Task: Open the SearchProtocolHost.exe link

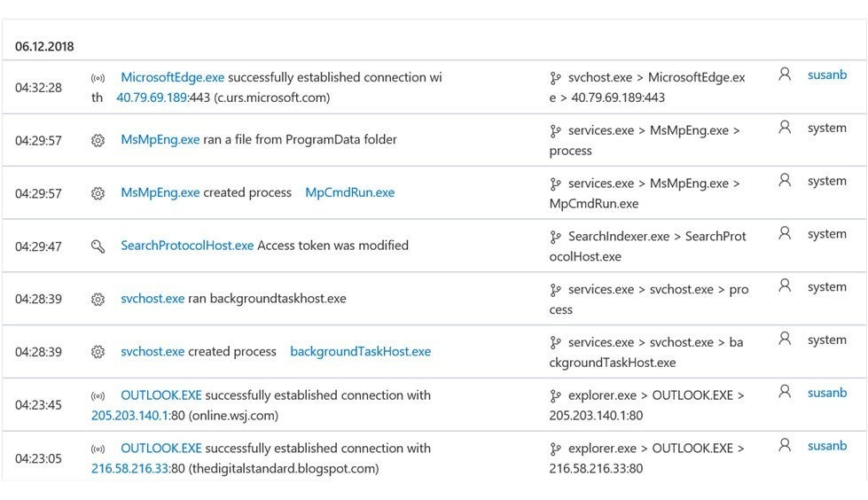Action: point(187,246)
